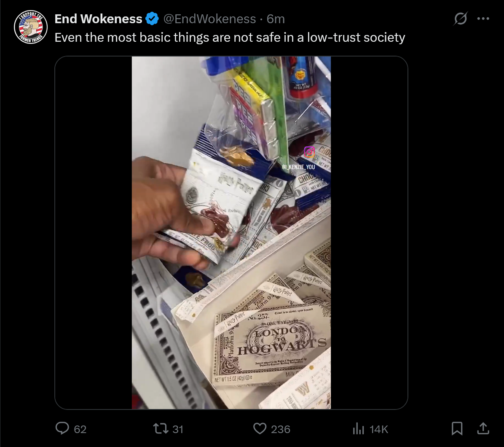Open the three-dot more options menu

pyautogui.click(x=483, y=19)
